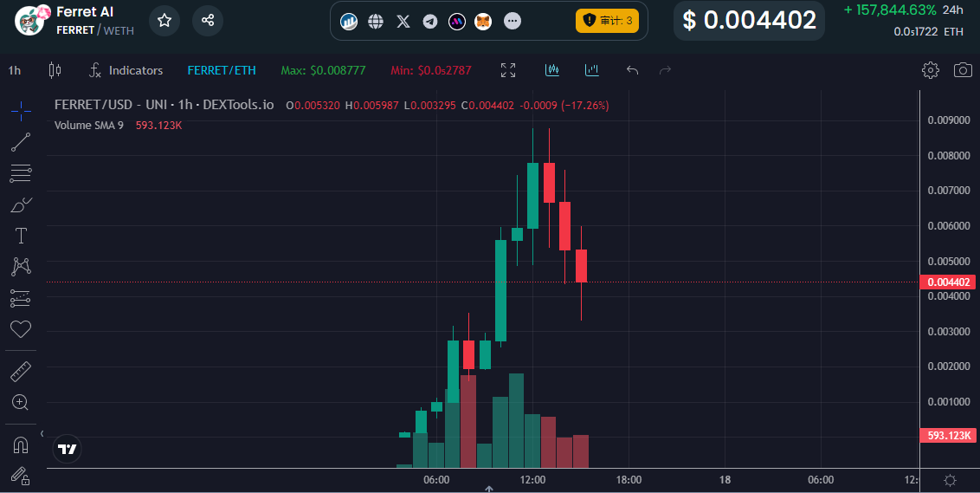Select the XABCD pattern tool
This screenshot has width=980, height=493.
[x=21, y=267]
